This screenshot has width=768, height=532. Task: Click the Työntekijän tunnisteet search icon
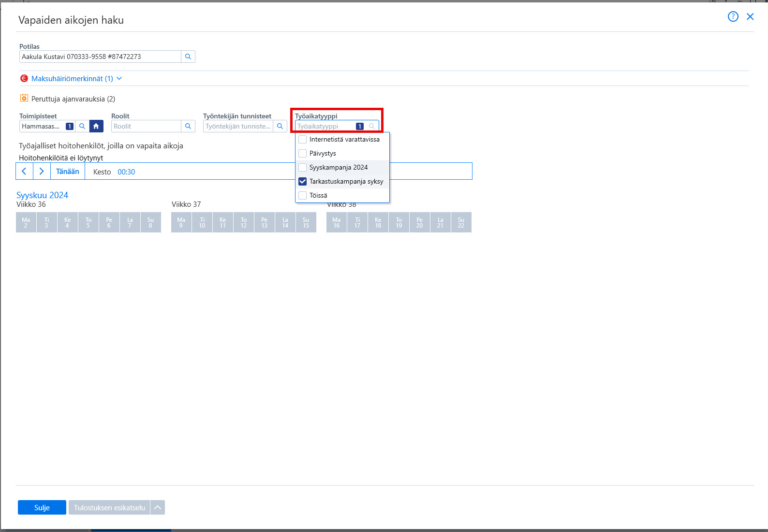(280, 126)
